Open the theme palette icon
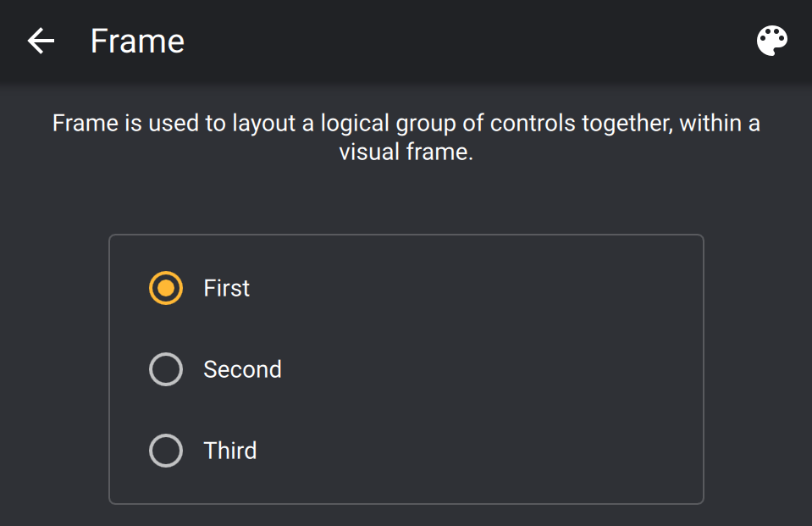 pos(771,41)
